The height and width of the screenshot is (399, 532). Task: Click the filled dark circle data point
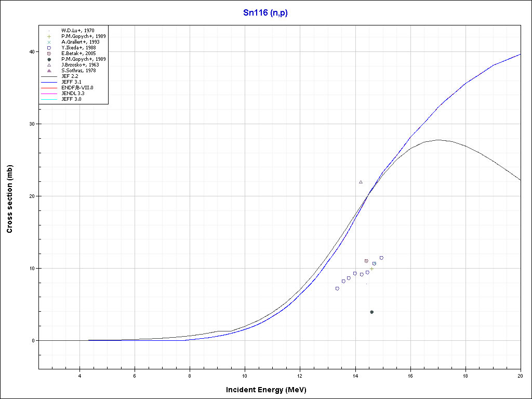click(371, 312)
